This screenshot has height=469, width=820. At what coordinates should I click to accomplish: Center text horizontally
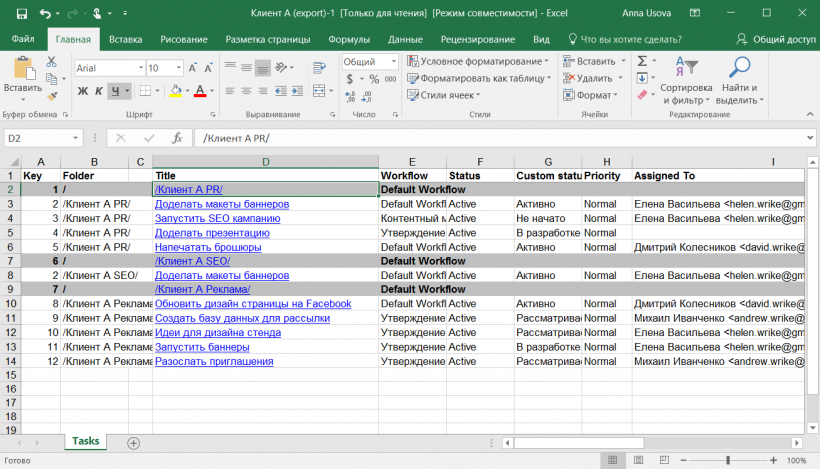point(246,91)
